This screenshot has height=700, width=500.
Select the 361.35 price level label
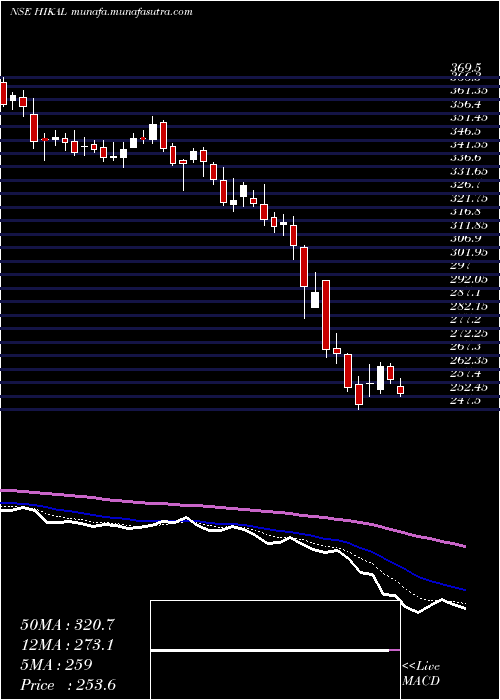pyautogui.click(x=469, y=91)
